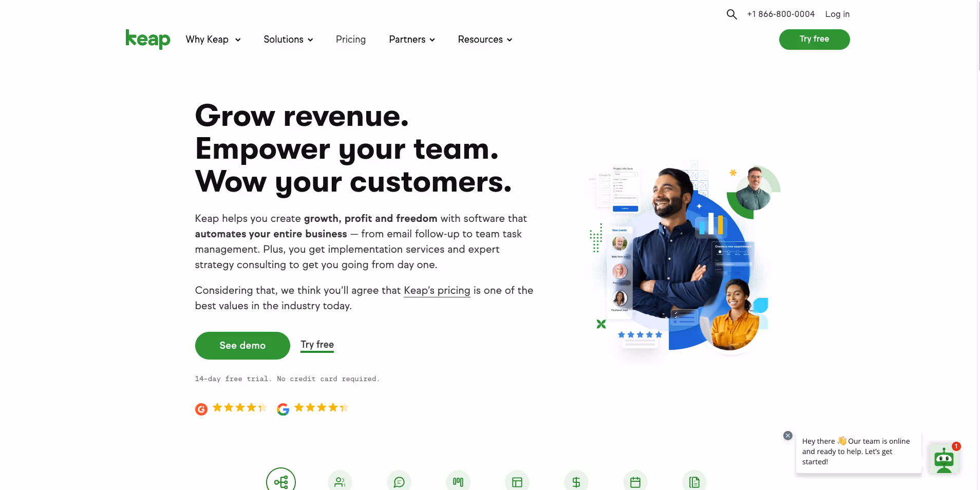Select the calendar appointments feature icon
980x490 pixels.
pos(635,482)
